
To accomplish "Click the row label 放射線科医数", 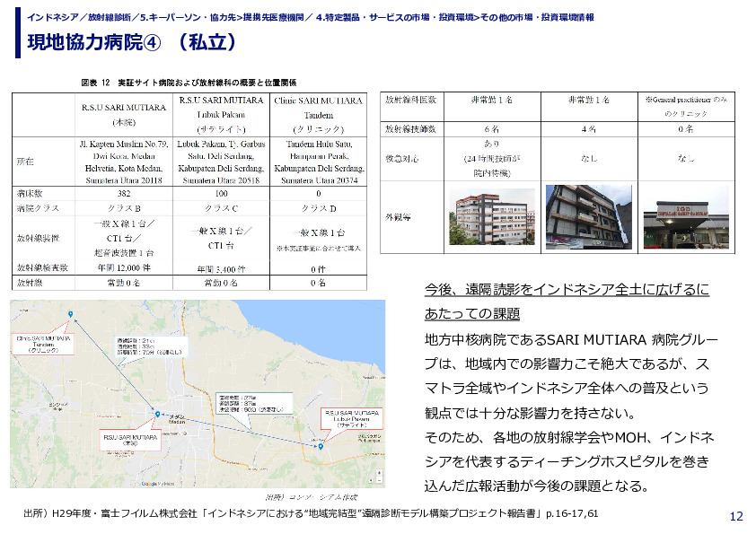I will (410, 100).
